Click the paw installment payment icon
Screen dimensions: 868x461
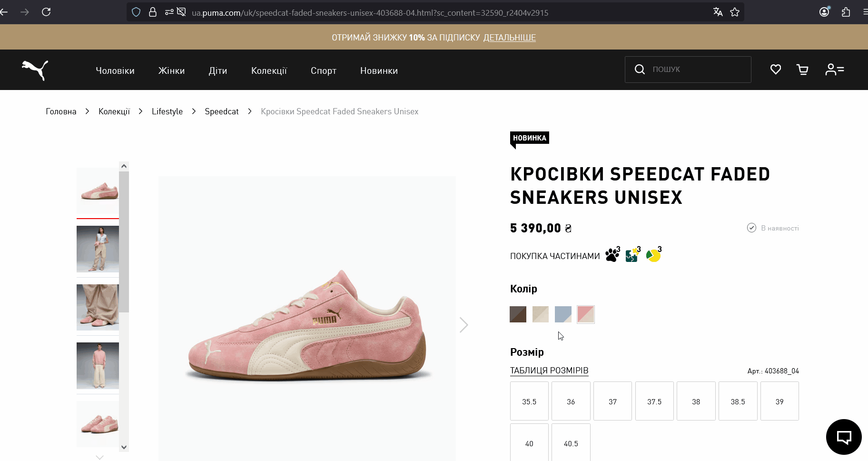point(612,255)
